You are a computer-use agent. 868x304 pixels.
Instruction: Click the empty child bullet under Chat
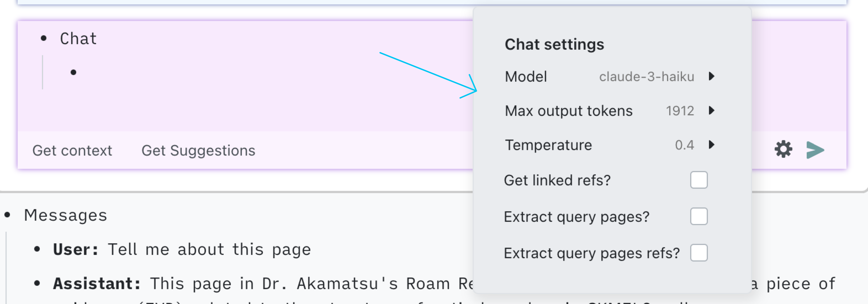[73, 72]
